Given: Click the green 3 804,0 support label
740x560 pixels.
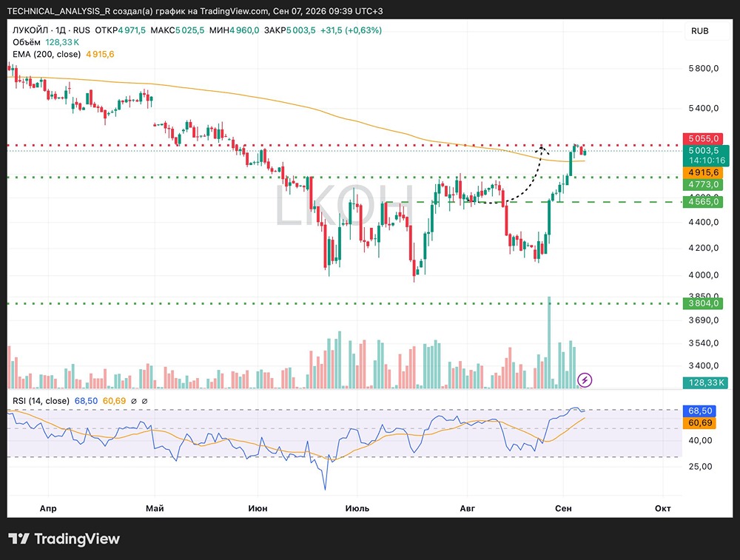Looking at the screenshot, I should click(x=703, y=303).
